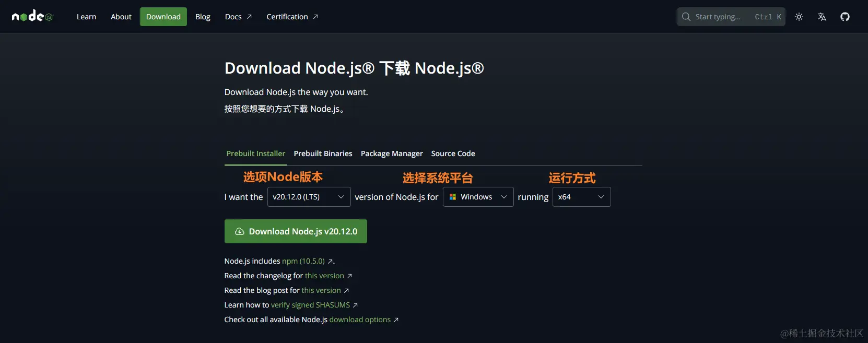Click 'I want the' label text

pos(244,197)
